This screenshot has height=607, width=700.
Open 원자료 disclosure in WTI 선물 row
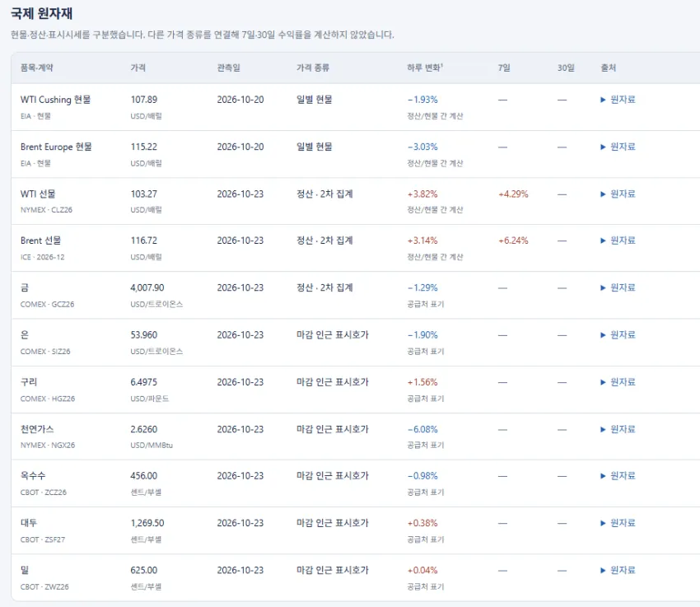618,194
